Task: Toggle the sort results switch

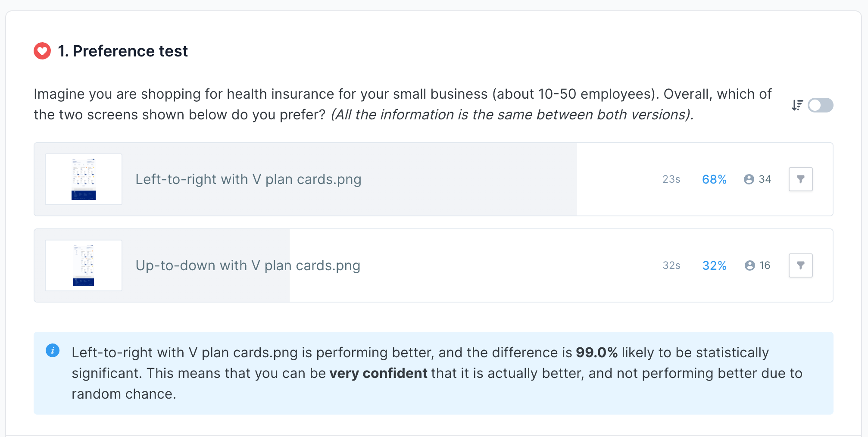Action: 820,105
